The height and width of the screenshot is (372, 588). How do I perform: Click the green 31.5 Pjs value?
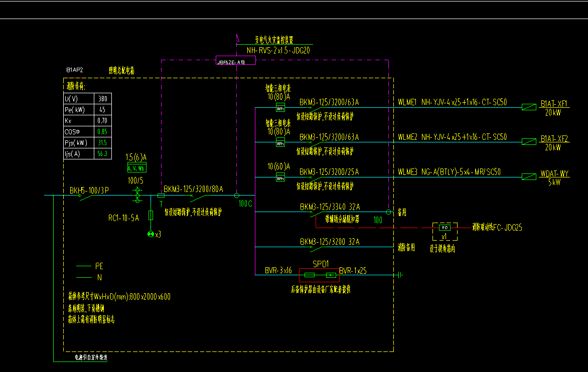pyautogui.click(x=102, y=143)
